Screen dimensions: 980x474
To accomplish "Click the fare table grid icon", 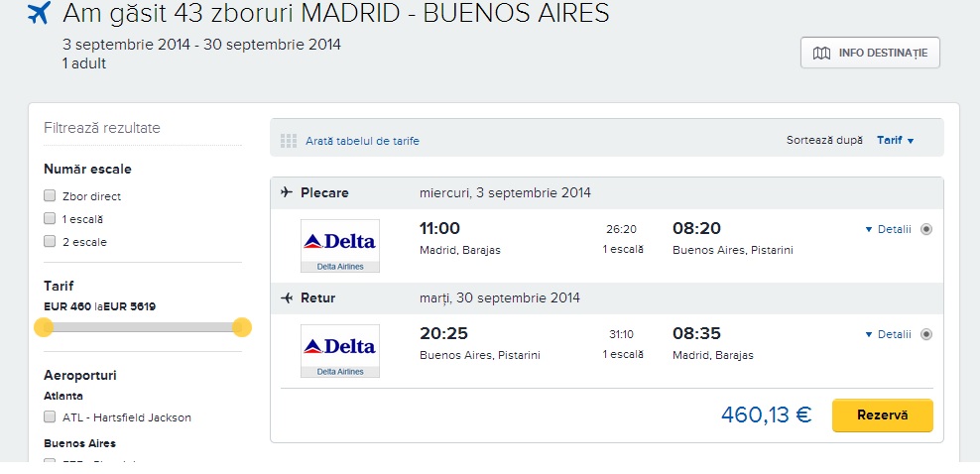I will tap(288, 141).
